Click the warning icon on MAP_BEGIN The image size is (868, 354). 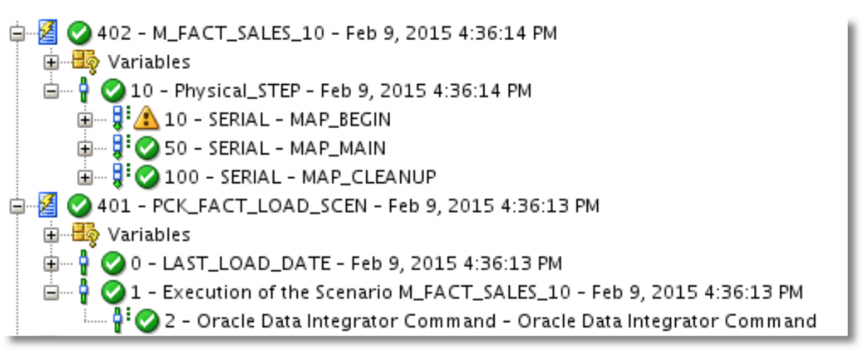pos(146,119)
